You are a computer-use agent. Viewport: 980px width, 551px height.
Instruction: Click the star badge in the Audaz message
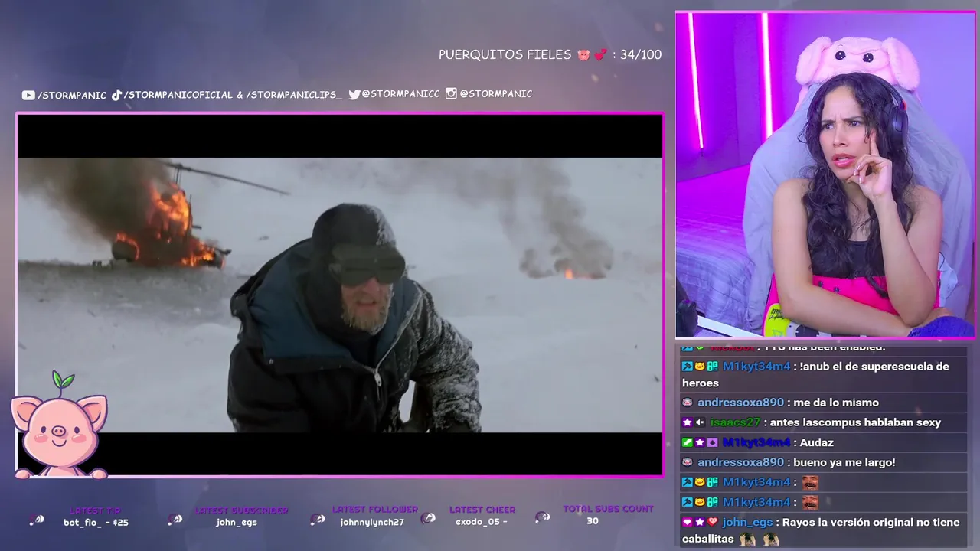coord(700,442)
